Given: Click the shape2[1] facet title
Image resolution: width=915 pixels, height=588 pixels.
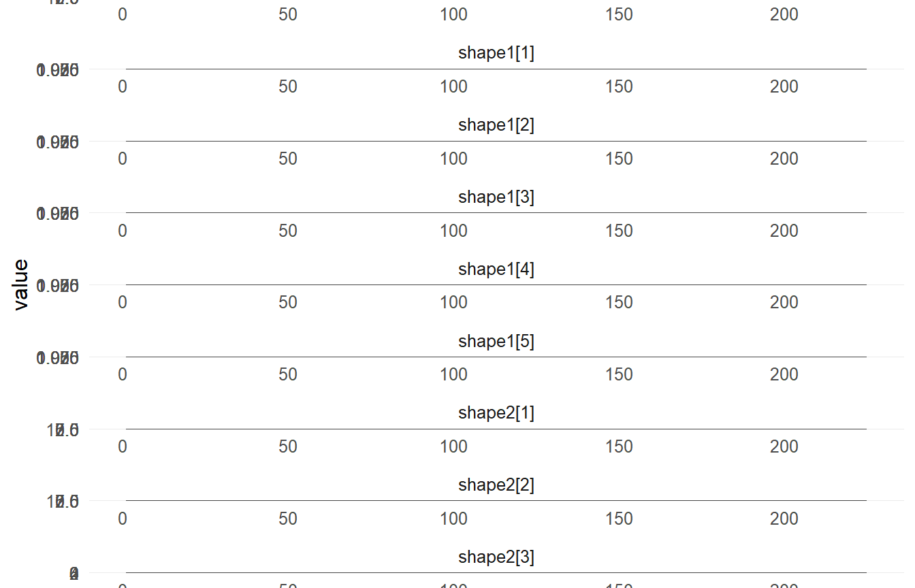Looking at the screenshot, I should (x=496, y=413).
